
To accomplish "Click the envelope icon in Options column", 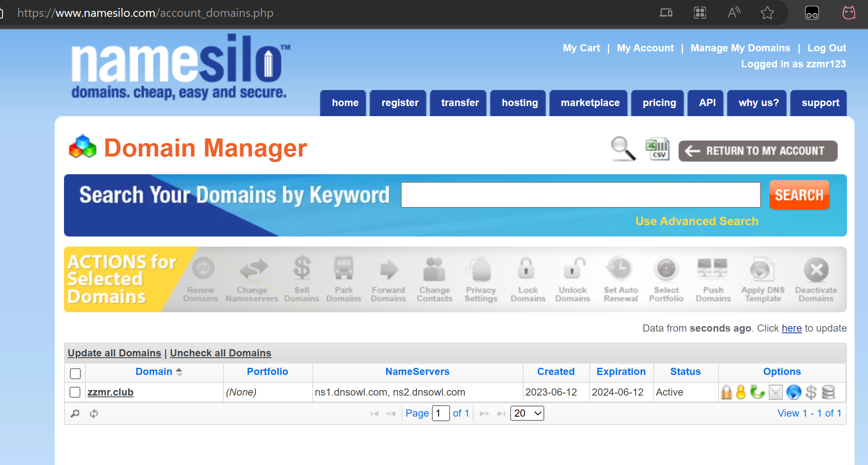I will 775,392.
